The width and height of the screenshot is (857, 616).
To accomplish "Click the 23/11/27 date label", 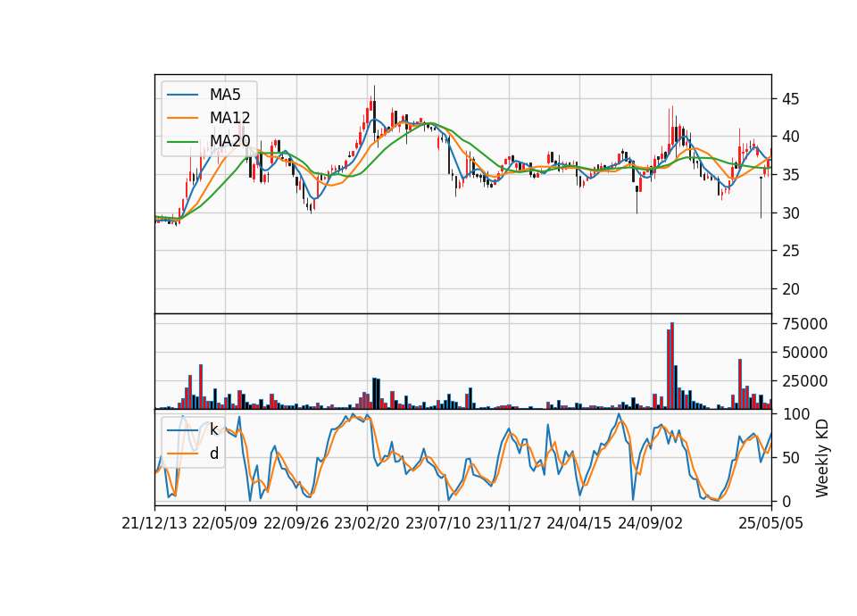I will coord(509,523).
